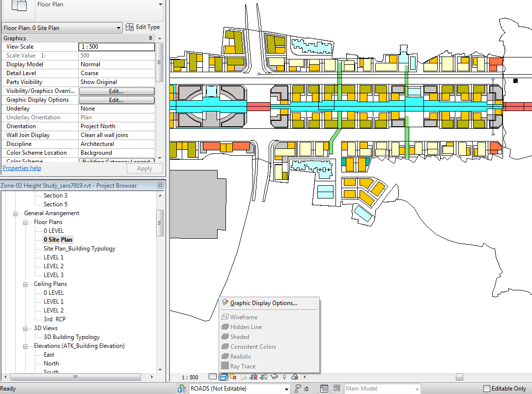532x394 pixels.
Task: Toggle the Editable Only checkbox
Action: (x=487, y=389)
